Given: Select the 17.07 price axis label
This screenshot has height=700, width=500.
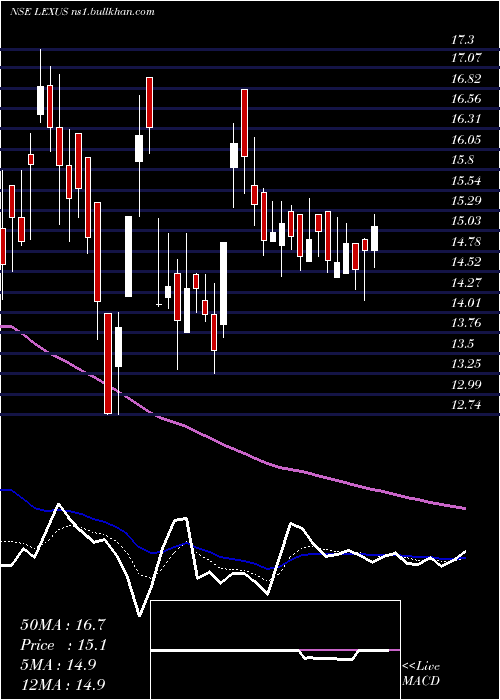Looking at the screenshot, I should pyautogui.click(x=467, y=58).
